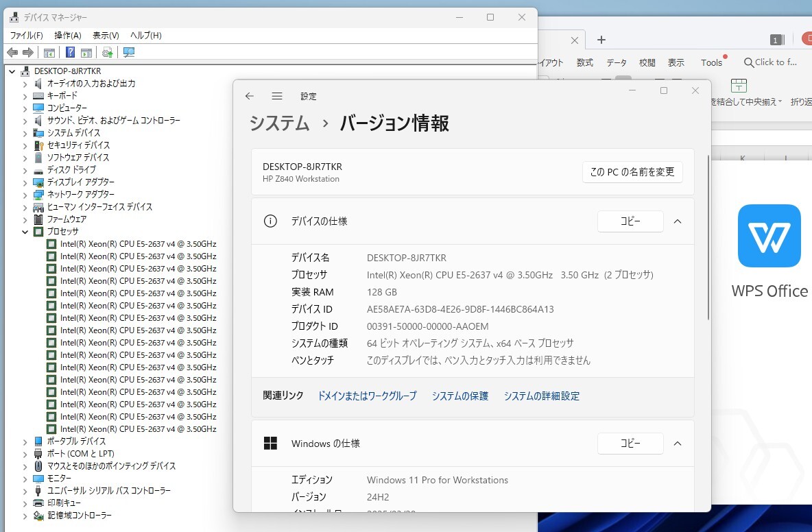Open Help via the blue question-mark icon

click(x=71, y=52)
